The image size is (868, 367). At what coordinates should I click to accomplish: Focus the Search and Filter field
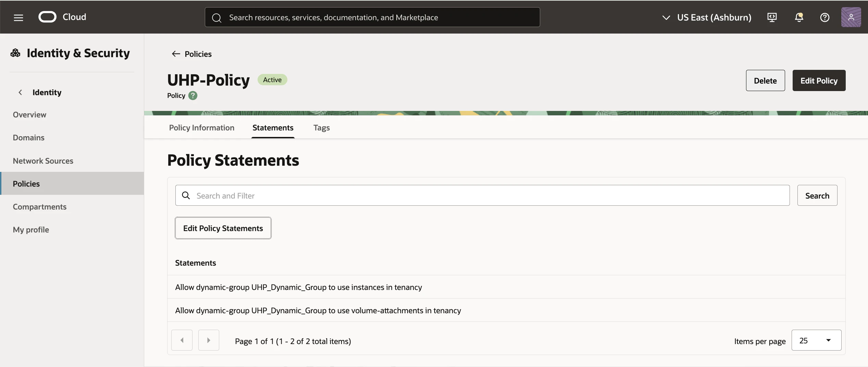pyautogui.click(x=482, y=195)
